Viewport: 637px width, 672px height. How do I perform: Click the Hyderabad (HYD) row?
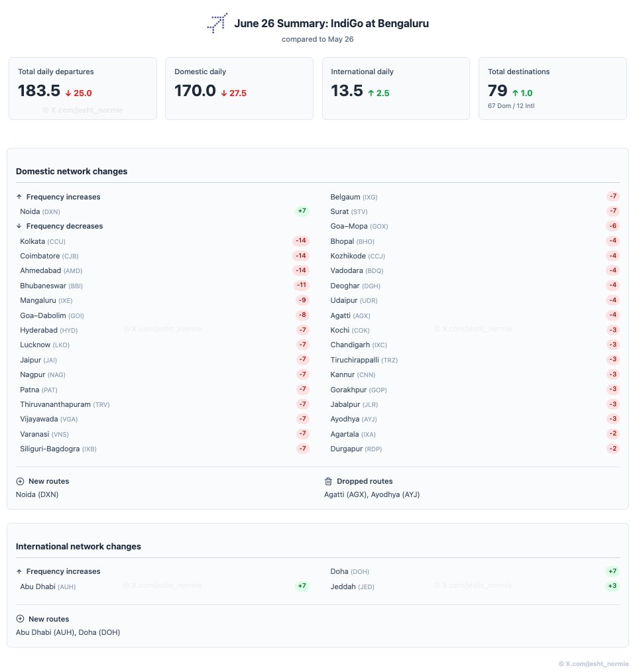tap(164, 330)
